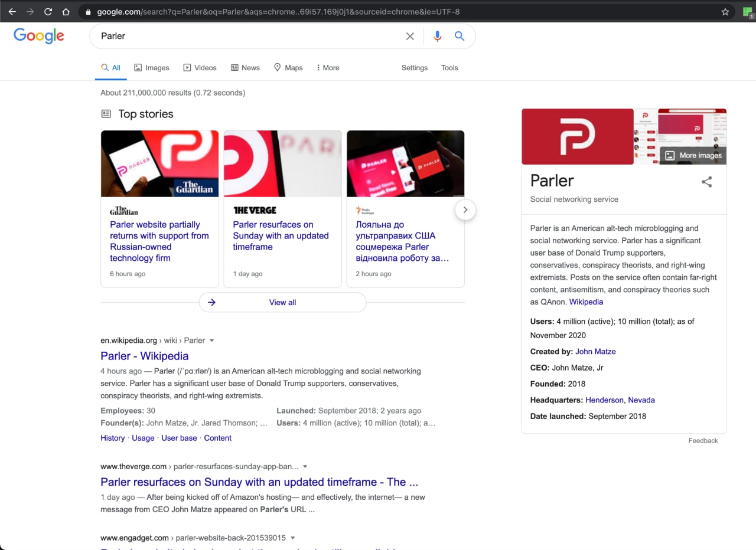Open search Settings
This screenshot has height=550, width=756.
[415, 68]
